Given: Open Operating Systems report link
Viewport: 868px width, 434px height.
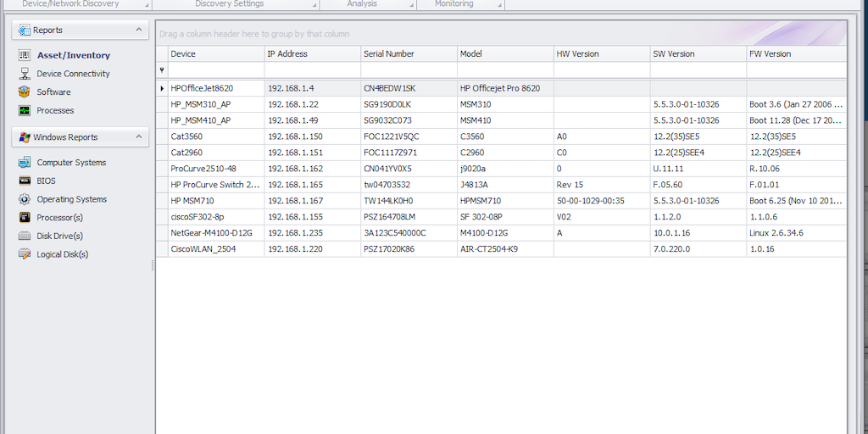Looking at the screenshot, I should 72,199.
